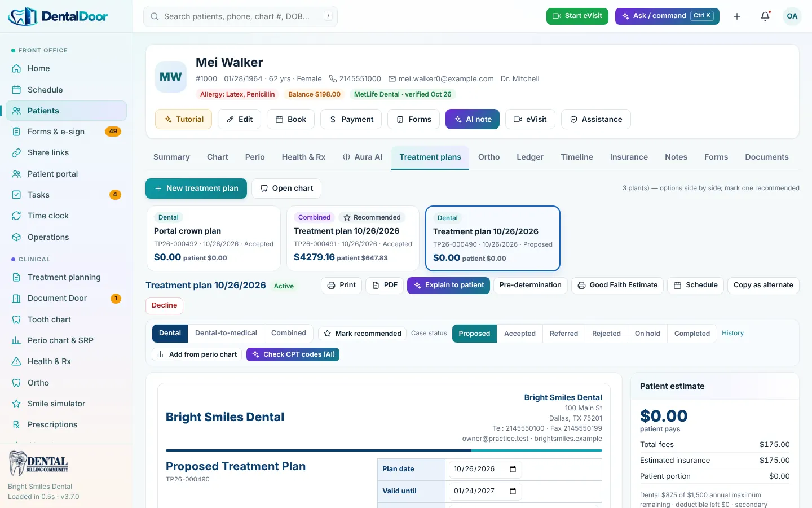Image resolution: width=812 pixels, height=508 pixels.
Task: Set case status to Referred
Action: tap(564, 334)
